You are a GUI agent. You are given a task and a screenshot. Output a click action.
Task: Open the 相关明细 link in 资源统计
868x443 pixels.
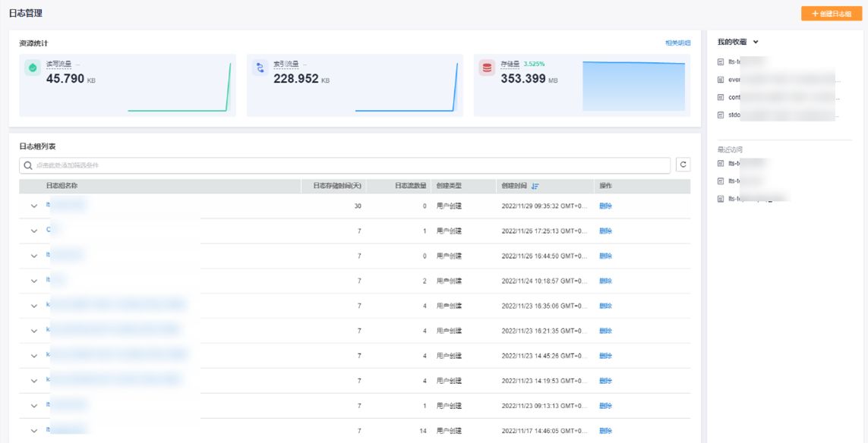[677, 43]
